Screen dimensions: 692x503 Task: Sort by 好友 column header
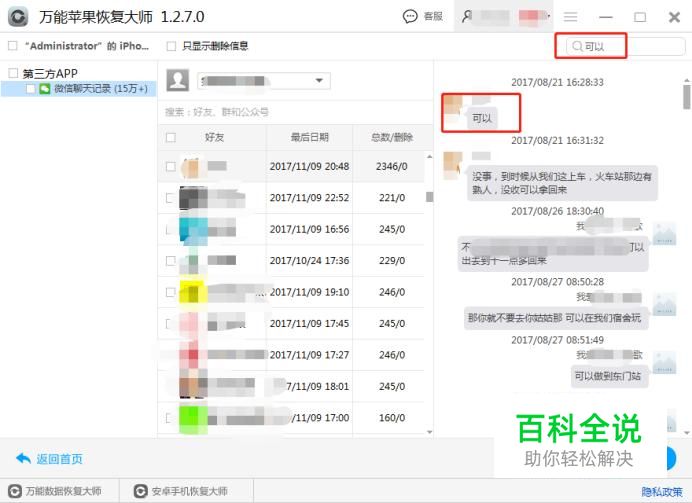coord(214,137)
